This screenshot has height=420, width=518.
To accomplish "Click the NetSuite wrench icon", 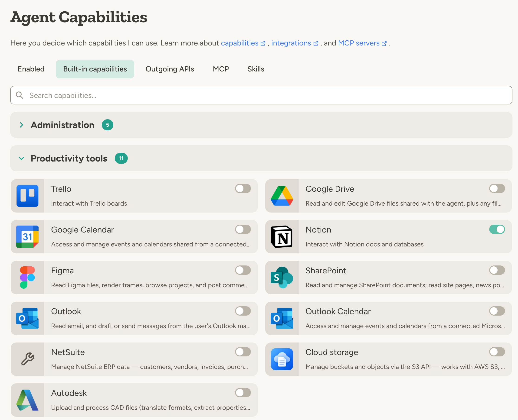I will pos(27,359).
